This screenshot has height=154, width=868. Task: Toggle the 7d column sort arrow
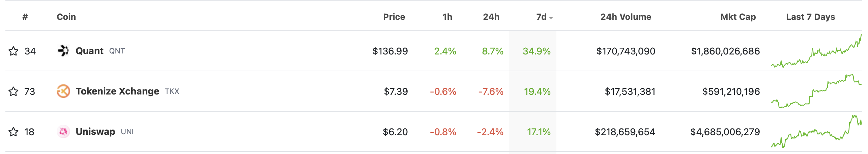tap(551, 18)
